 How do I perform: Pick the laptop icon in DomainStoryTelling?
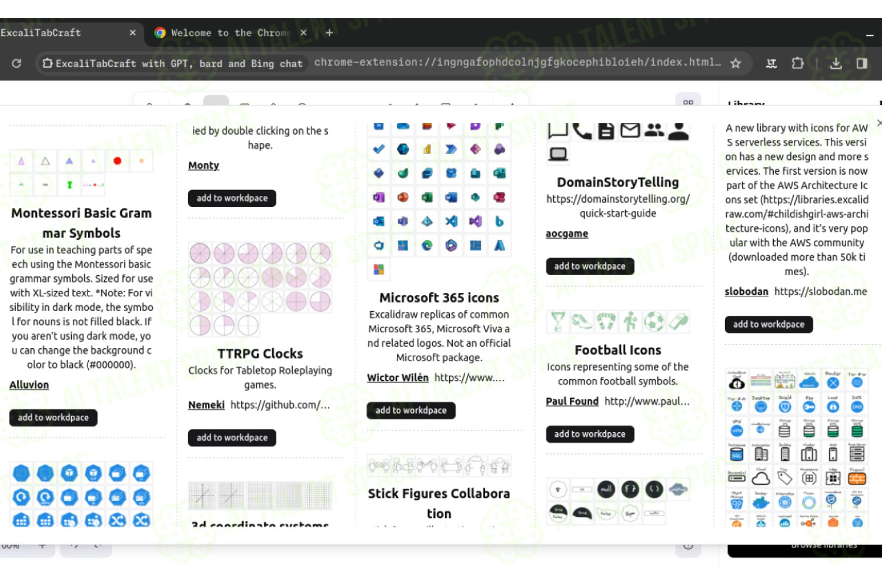pyautogui.click(x=558, y=154)
